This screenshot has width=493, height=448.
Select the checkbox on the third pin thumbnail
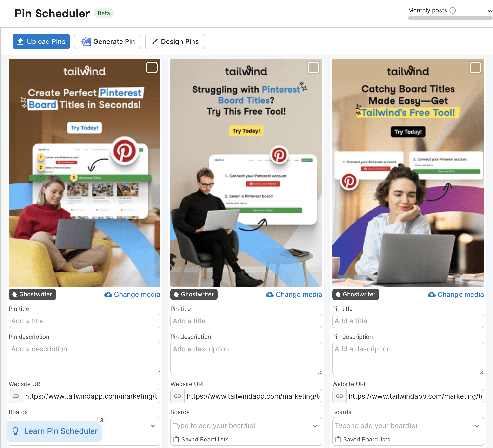click(475, 68)
